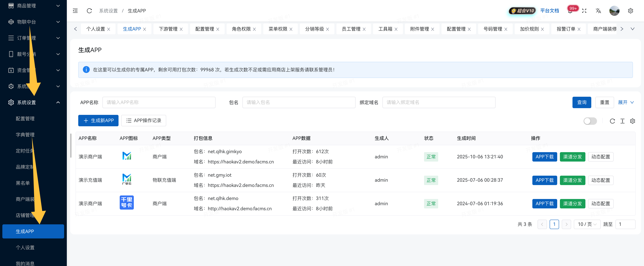Expand the 订单管理 sidebar menu

(26, 38)
